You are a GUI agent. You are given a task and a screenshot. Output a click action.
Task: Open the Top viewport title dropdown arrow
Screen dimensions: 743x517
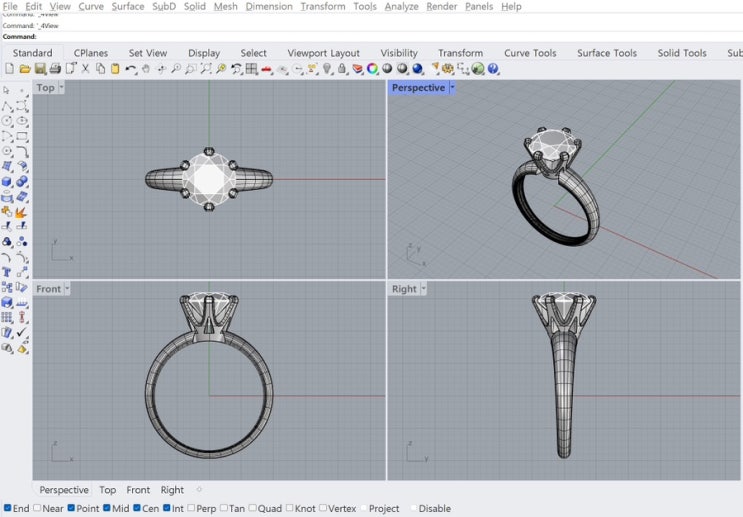point(61,87)
